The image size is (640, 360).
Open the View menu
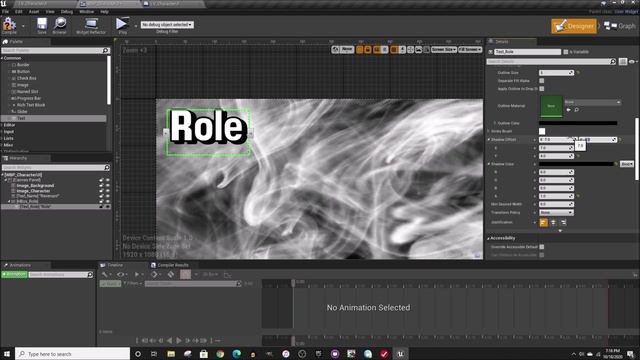point(50,11)
